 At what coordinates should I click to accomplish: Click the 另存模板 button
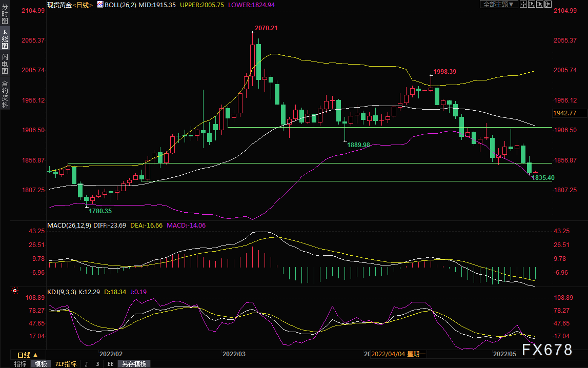[134, 364]
